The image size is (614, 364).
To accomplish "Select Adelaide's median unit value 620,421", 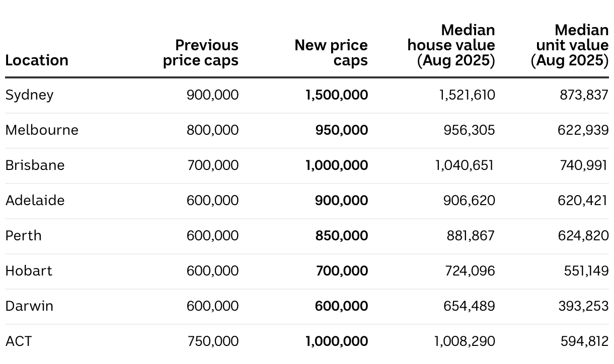I will pos(583,201).
